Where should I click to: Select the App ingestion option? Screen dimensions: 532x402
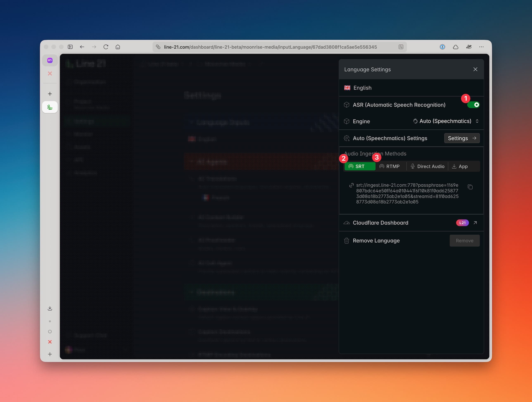point(460,166)
